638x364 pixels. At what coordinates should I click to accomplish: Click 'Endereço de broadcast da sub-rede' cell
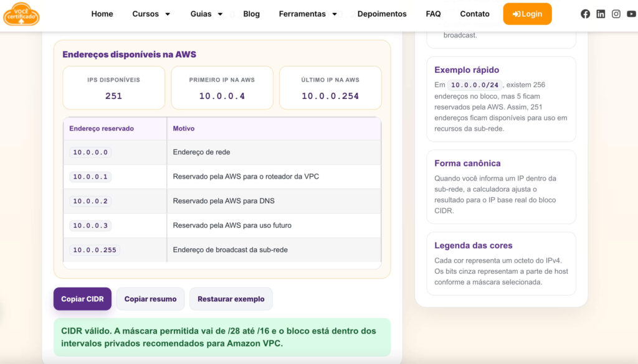[274, 250]
